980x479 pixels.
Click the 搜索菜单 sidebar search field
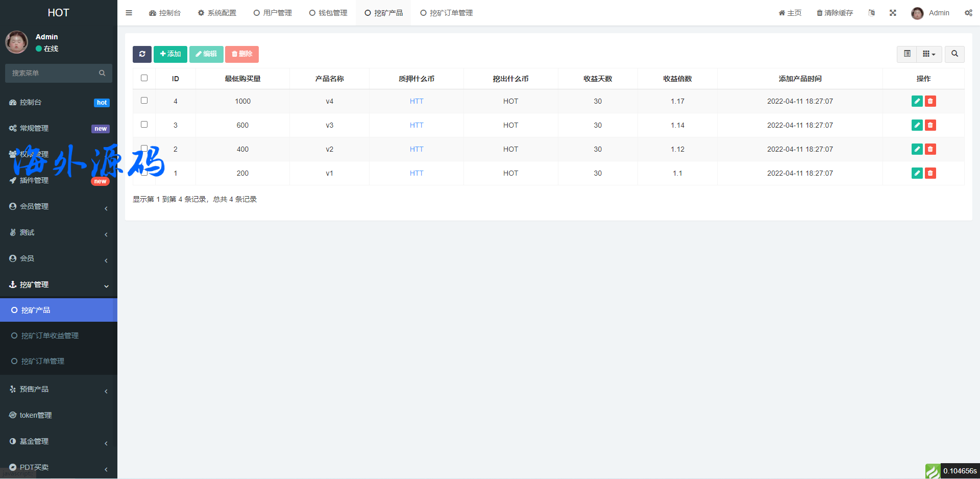[54, 73]
